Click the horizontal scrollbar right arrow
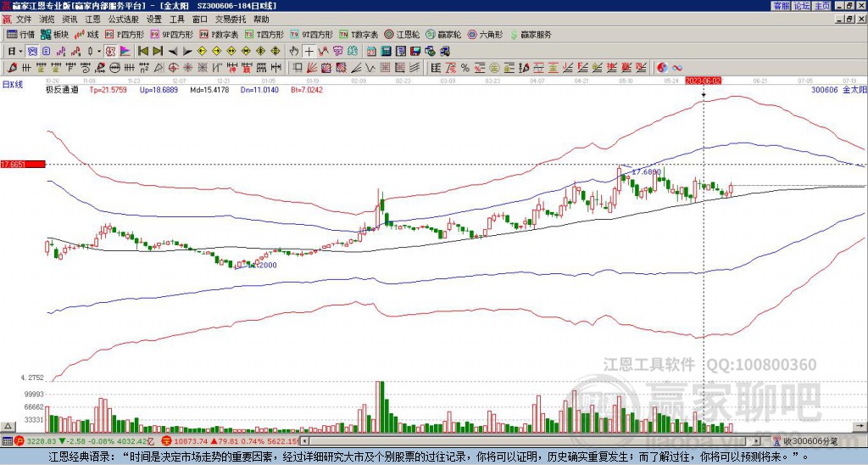 point(756,441)
